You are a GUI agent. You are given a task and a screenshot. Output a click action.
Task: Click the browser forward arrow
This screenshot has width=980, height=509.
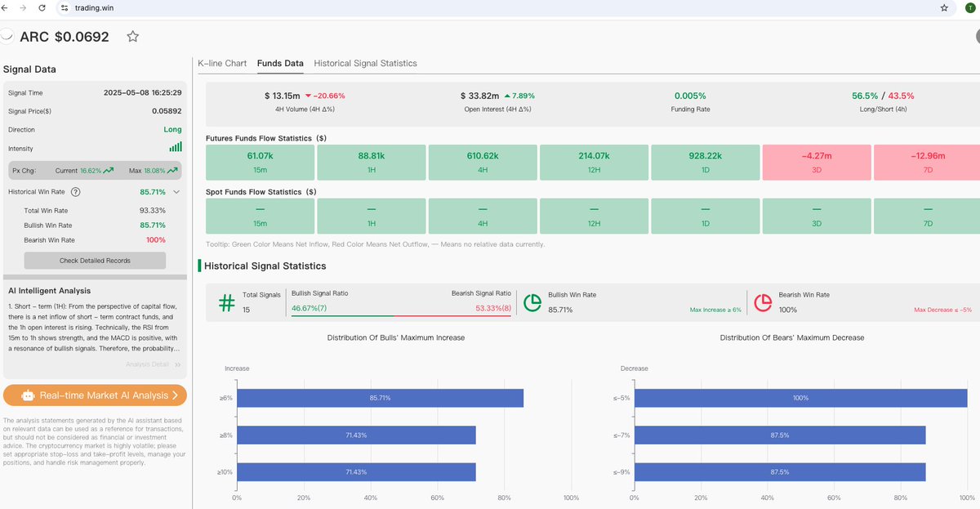point(23,7)
